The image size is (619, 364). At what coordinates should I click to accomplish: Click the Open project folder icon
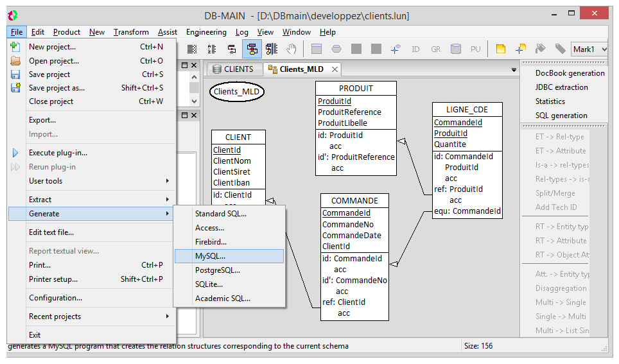click(x=15, y=61)
